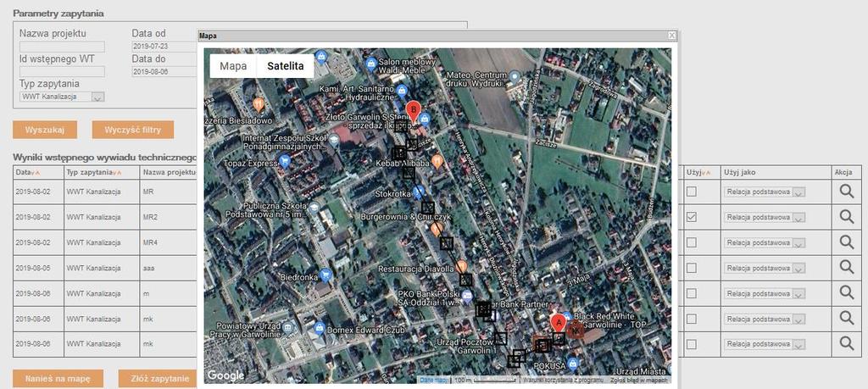
Task: Click the 2019-08-05 date cell
Action: [x=39, y=268]
